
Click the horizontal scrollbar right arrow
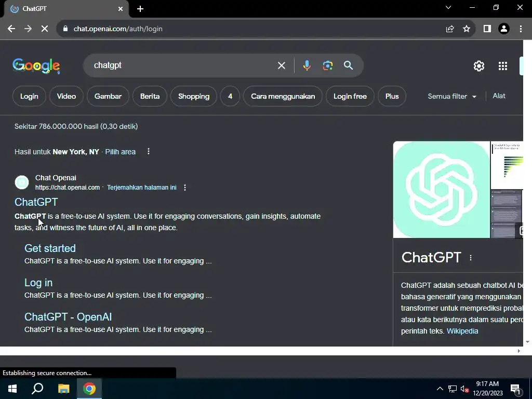pos(519,351)
